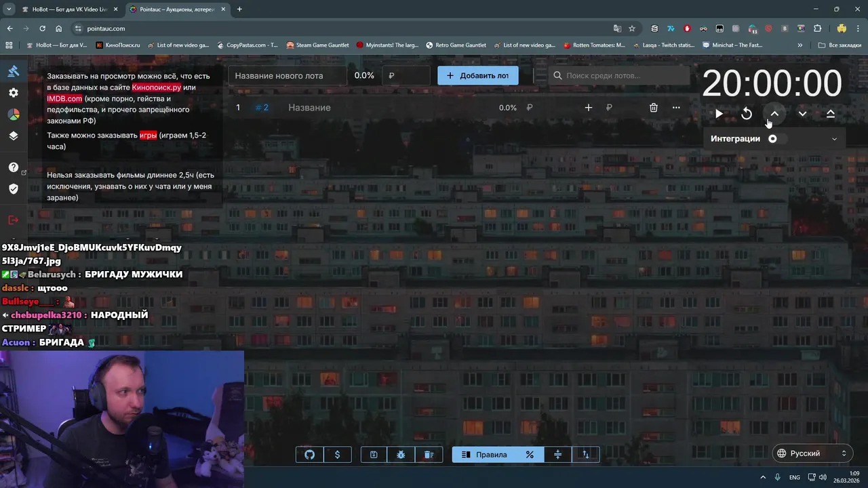Image resolution: width=868 pixels, height=488 pixels.
Task: Delete lot 1 using the trash icon
Action: pos(654,108)
